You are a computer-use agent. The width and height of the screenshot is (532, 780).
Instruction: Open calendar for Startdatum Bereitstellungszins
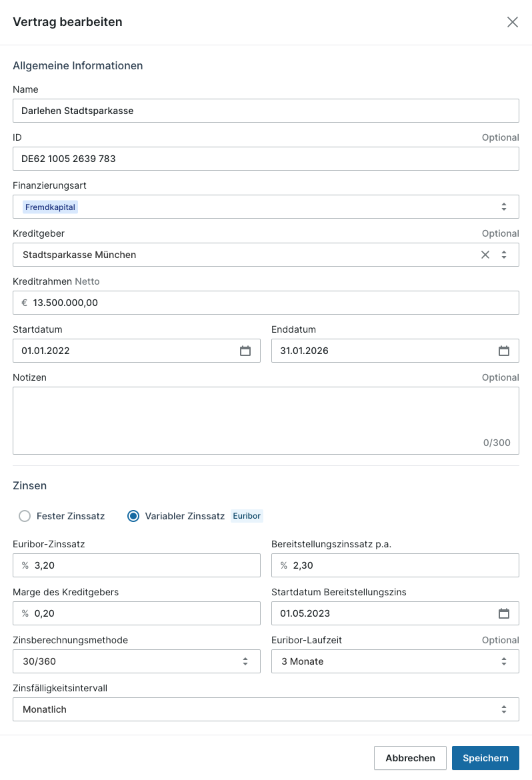point(504,613)
